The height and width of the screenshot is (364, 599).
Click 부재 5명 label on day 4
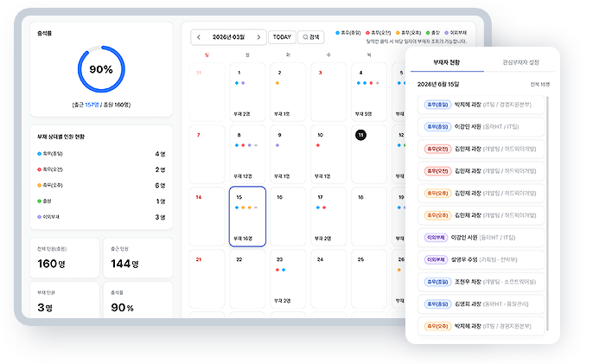pyautogui.click(x=363, y=114)
